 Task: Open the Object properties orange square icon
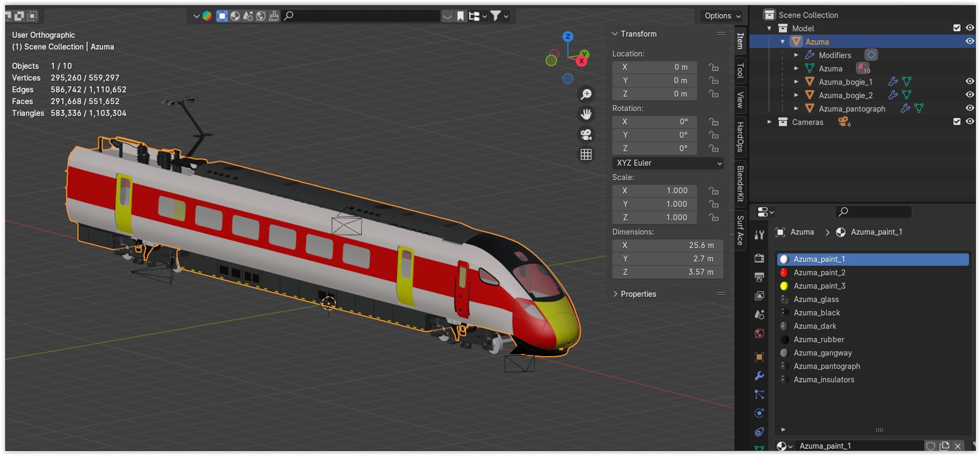[x=759, y=357]
